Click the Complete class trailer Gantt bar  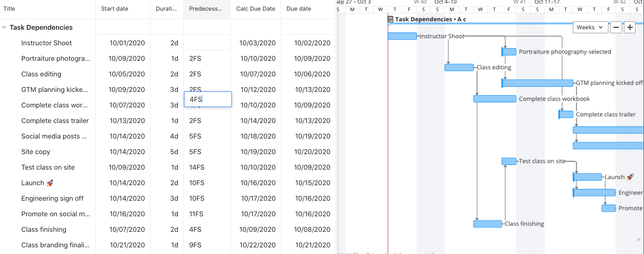coord(566,115)
